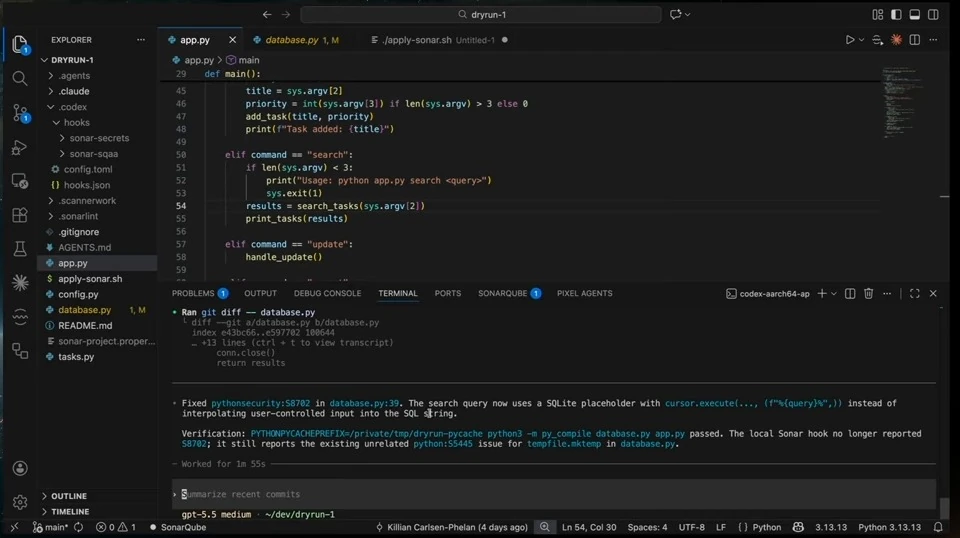960x538 pixels.
Task: Open notifications bell in status bar
Action: pyautogui.click(x=938, y=527)
